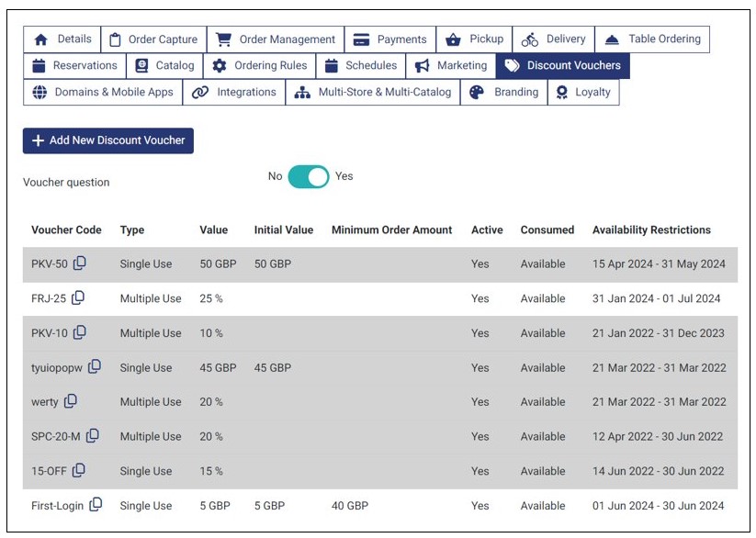The height and width of the screenshot is (538, 756).
Task: Click the shopping cart icon on Order Management
Action: point(223,39)
